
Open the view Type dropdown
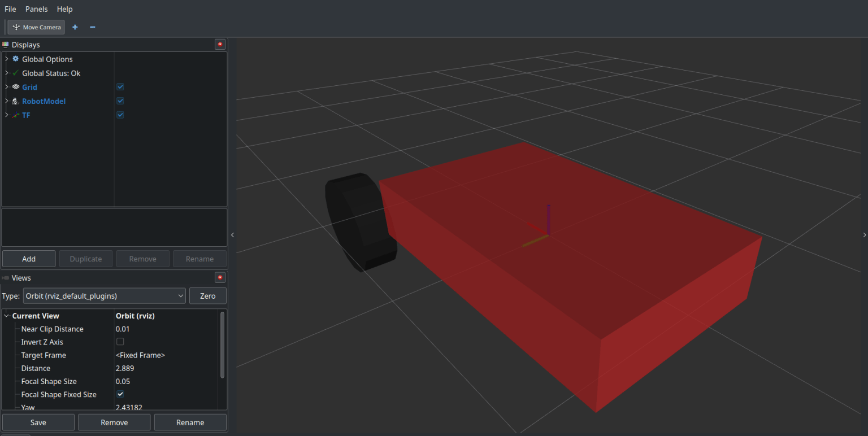(104, 295)
